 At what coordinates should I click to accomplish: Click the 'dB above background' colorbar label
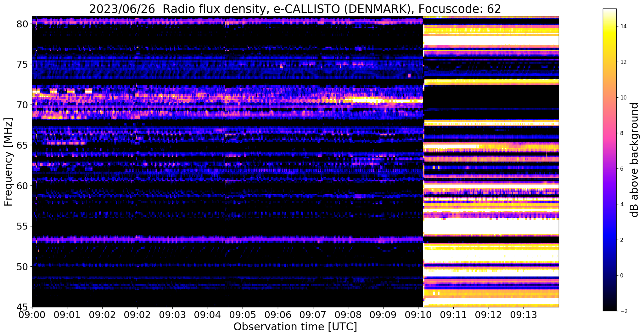pos(635,160)
